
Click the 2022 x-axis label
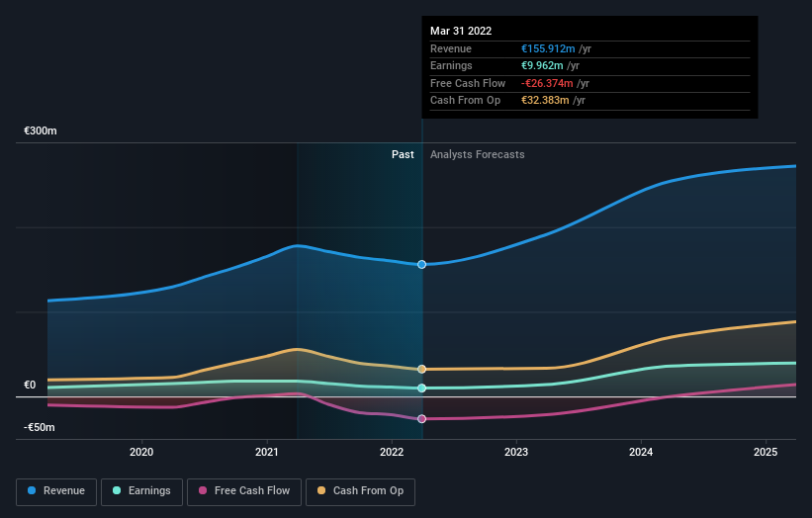coord(392,452)
